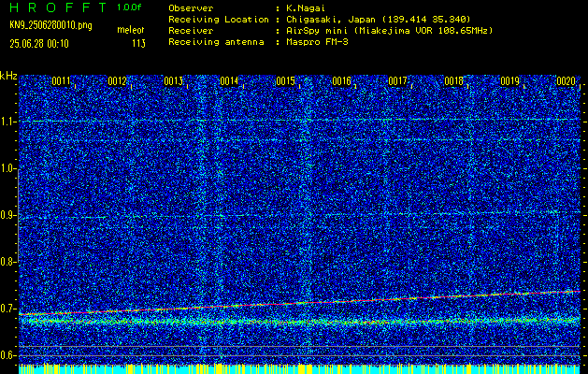
Task: Click the 0020 time marker
Action: [x=566, y=81]
